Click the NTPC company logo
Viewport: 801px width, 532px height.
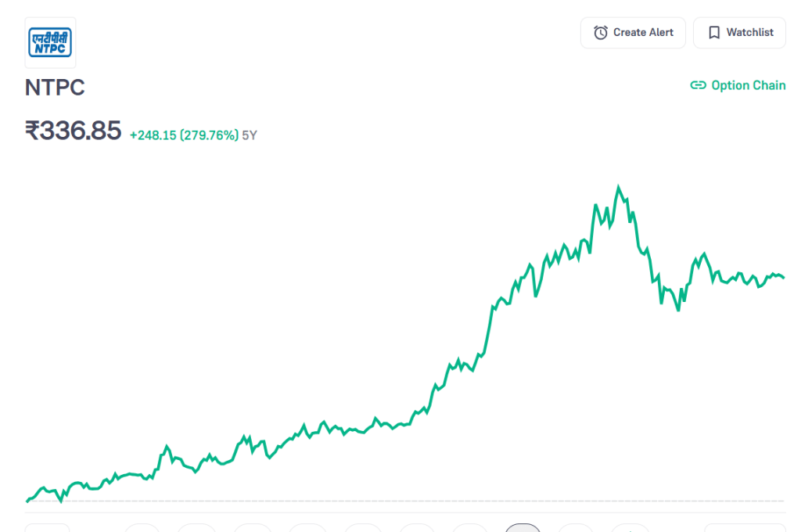[x=50, y=42]
